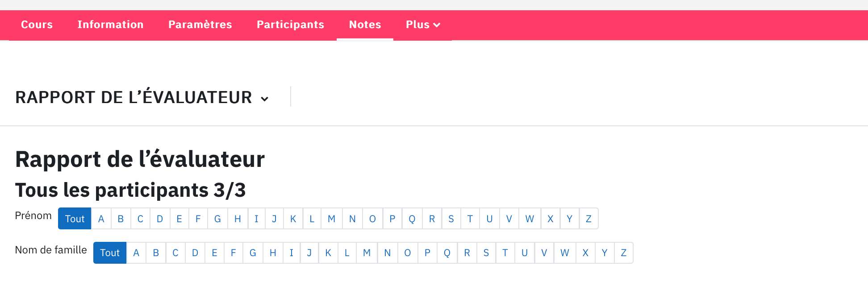Open the Plus dropdown menu
The height and width of the screenshot is (282, 868).
point(422,25)
